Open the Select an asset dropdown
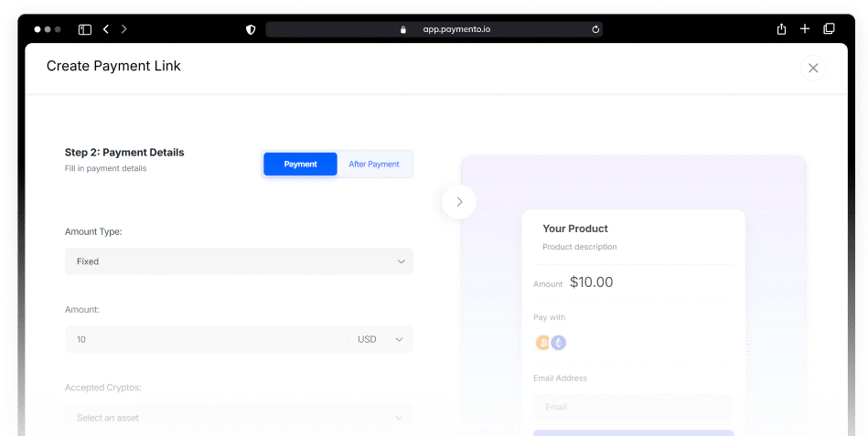The width and height of the screenshot is (868, 436). pyautogui.click(x=239, y=418)
